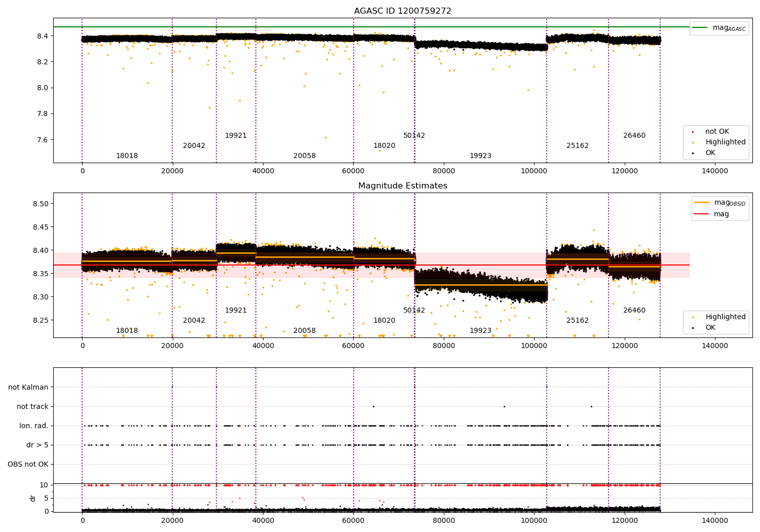The image size is (760, 532).
Task: Click 19923 label in Magnitude Estimates plot
Action: 480,331
